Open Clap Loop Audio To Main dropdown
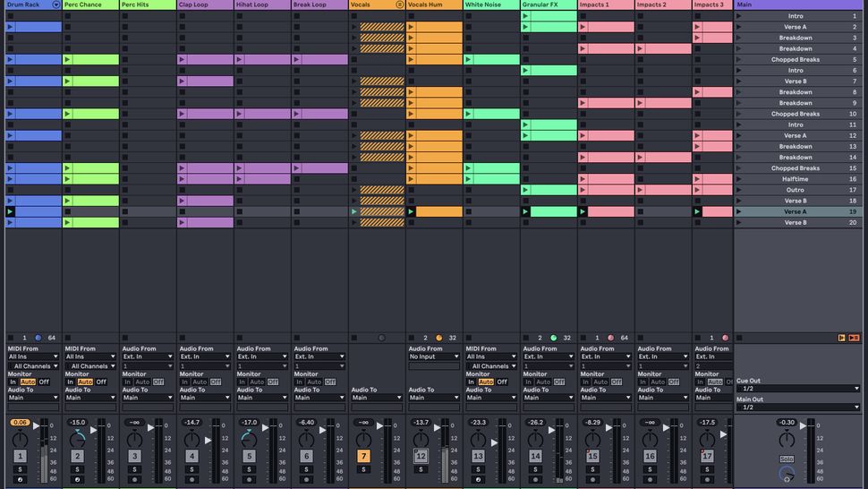 pos(205,398)
